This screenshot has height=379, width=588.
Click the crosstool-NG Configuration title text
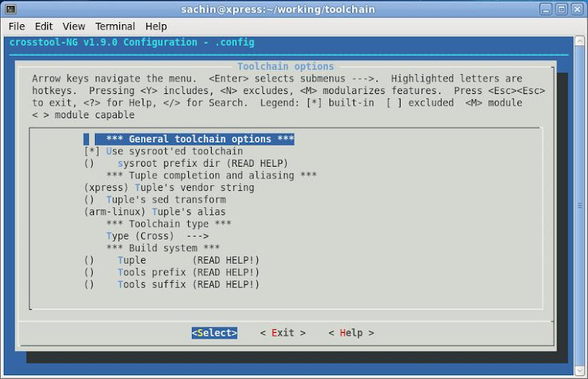[x=132, y=42]
